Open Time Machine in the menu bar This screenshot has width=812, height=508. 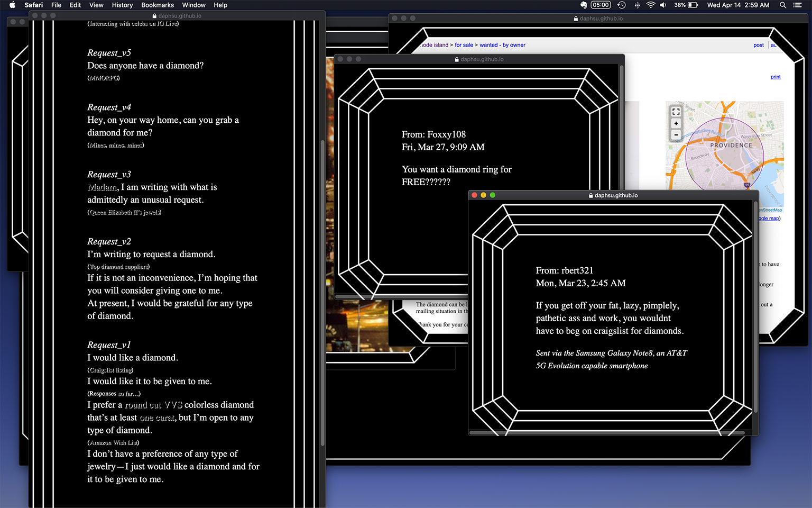622,5
